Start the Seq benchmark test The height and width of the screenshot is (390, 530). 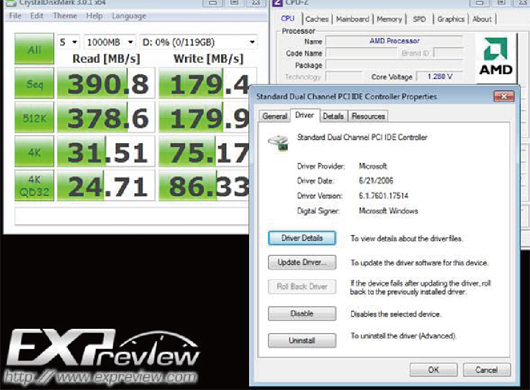(34, 83)
